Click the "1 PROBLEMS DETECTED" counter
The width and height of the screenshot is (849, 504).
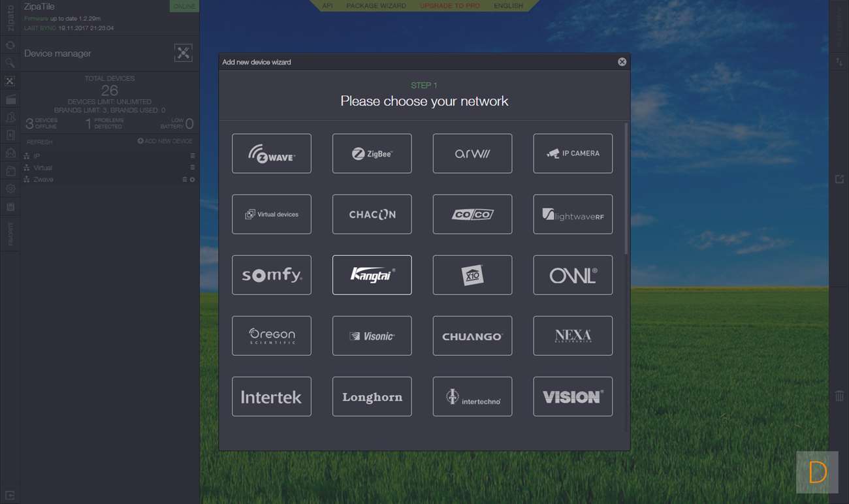pos(104,123)
